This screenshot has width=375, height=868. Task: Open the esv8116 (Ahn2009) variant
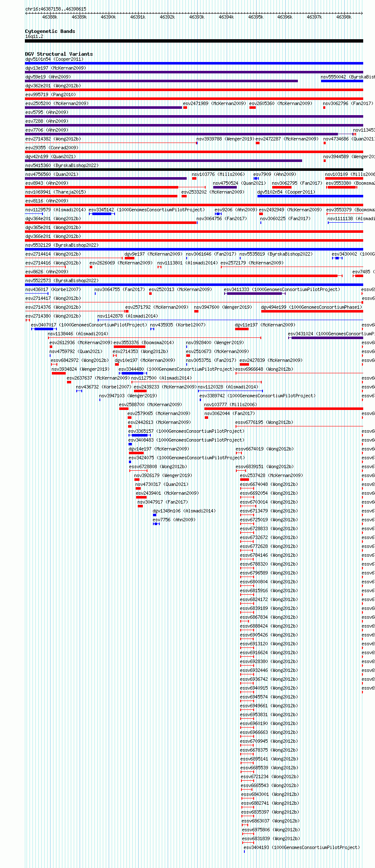47,201
